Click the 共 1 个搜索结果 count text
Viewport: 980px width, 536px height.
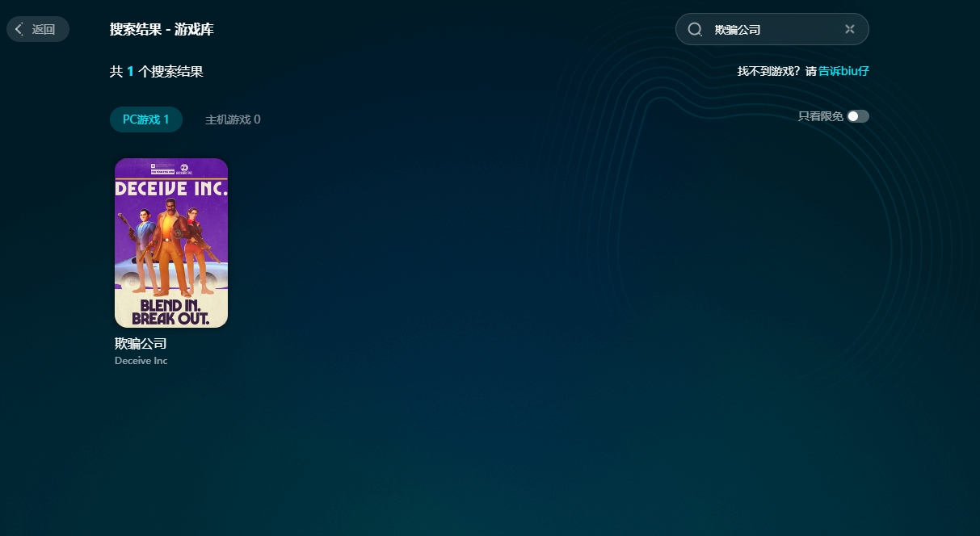coord(157,72)
